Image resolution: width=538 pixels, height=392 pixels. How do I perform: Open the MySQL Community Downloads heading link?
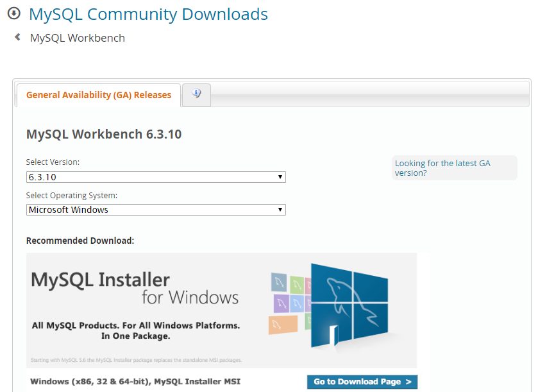[148, 14]
